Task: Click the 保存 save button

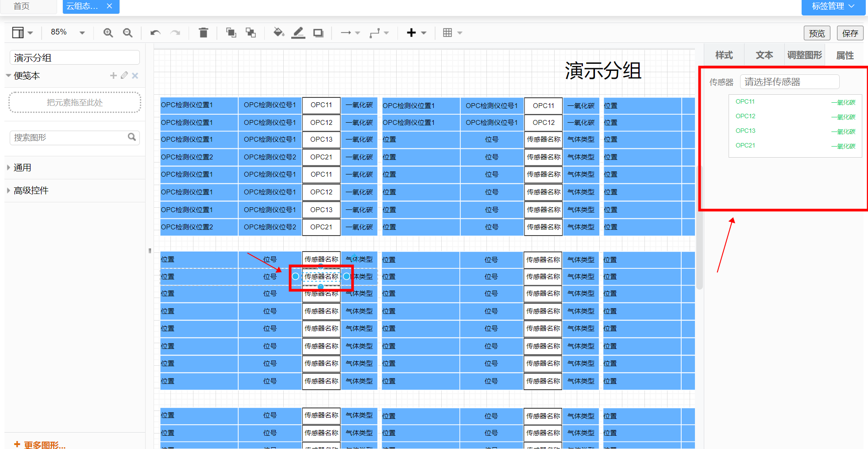Action: (850, 33)
